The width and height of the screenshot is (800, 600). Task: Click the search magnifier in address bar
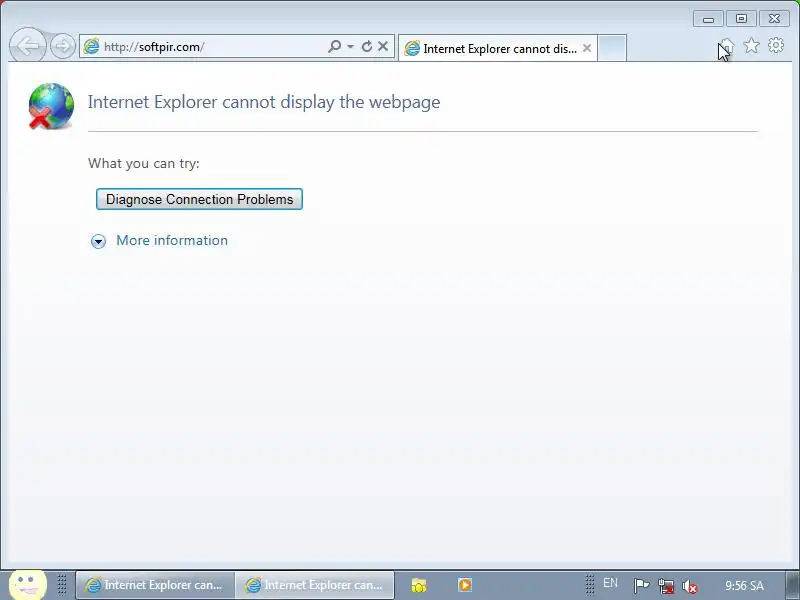point(335,46)
